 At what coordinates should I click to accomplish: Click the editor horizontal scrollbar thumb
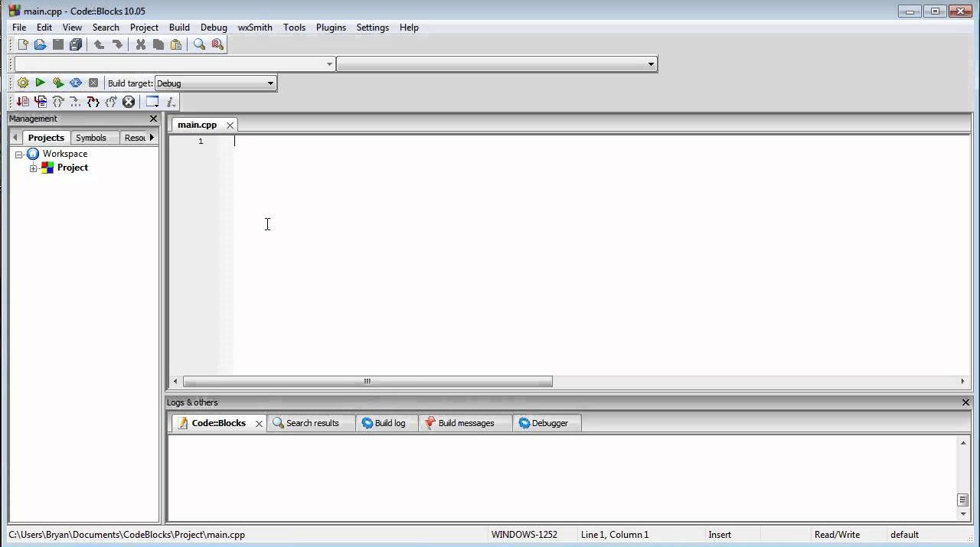[x=367, y=381]
